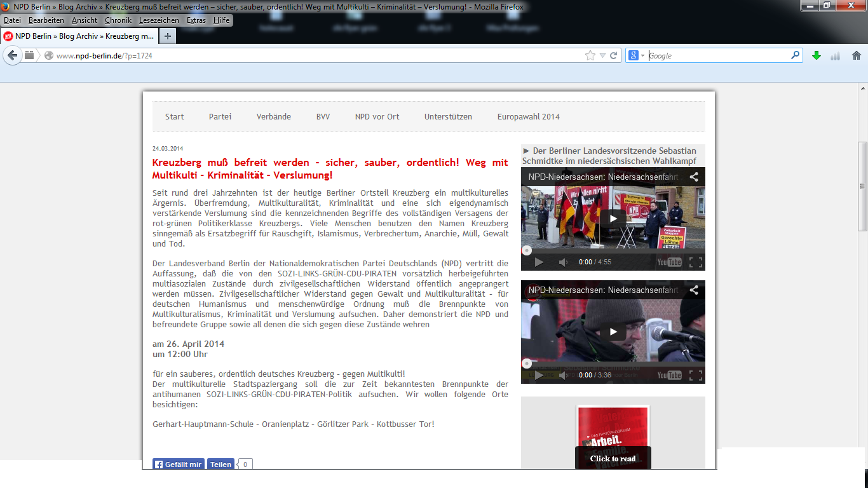This screenshot has width=868, height=488.
Task: Go to the Firefox home page icon
Action: click(857, 56)
